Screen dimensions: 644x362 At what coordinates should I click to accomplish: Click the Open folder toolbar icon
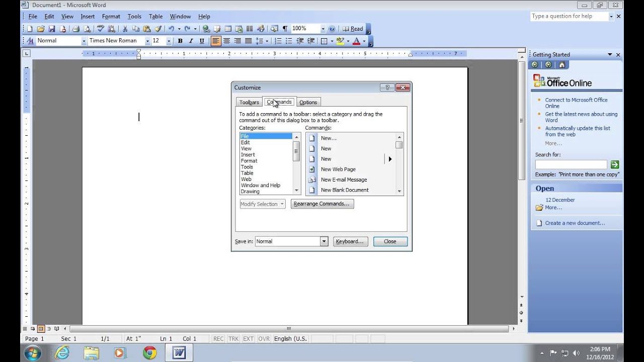pos(41,29)
